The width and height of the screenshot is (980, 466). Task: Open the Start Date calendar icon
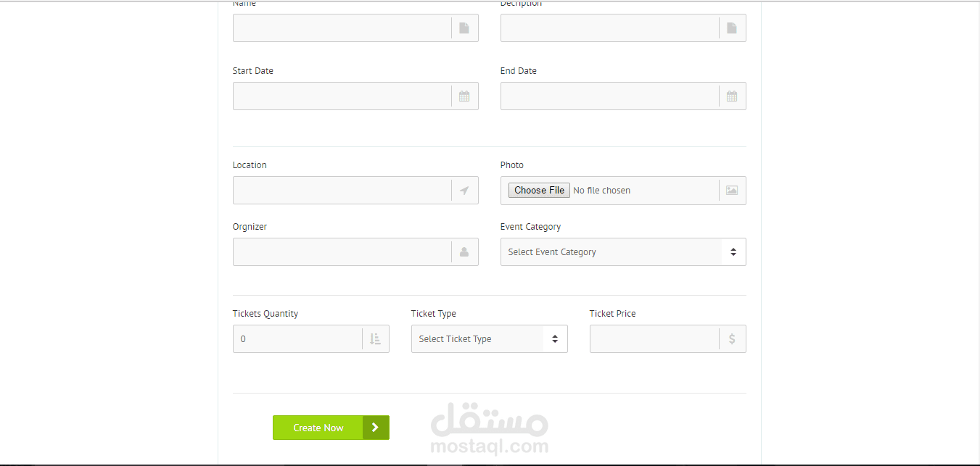464,96
